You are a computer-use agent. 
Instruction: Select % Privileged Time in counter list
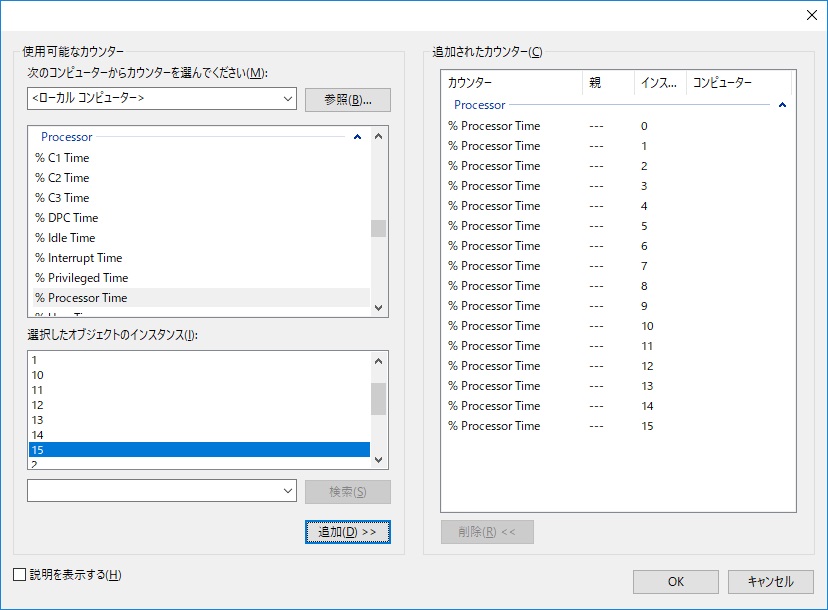(81, 278)
